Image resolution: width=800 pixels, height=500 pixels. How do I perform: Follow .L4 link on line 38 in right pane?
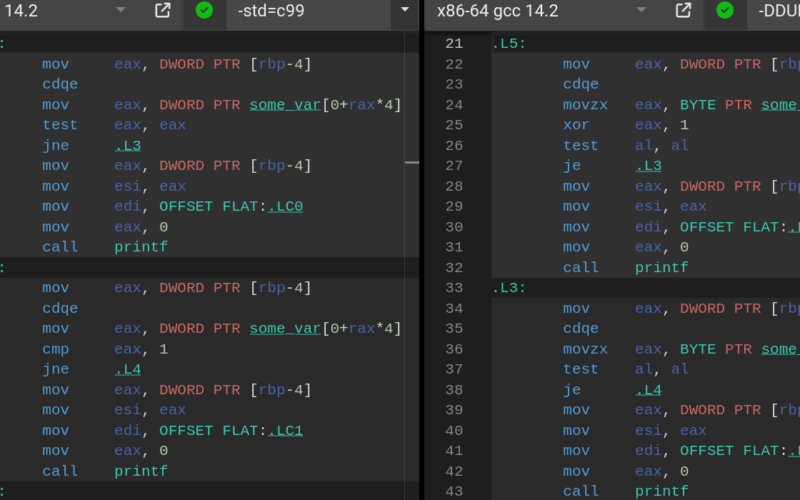(x=648, y=390)
